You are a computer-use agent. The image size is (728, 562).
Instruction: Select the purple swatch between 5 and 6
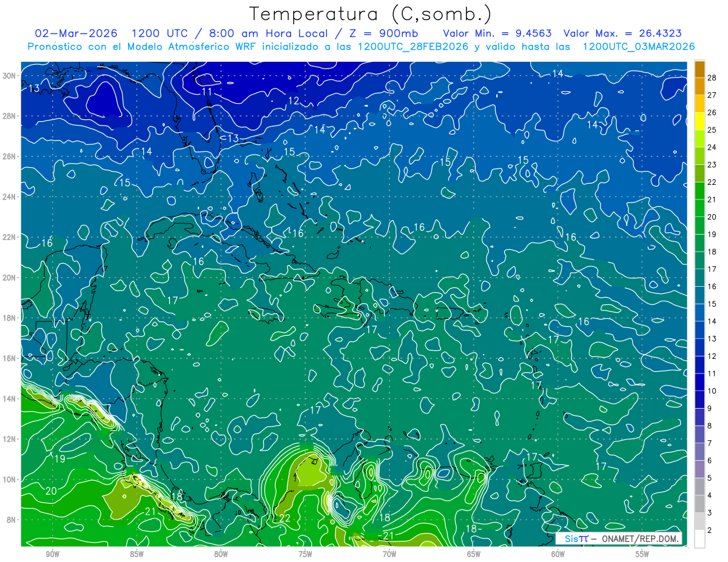coord(699,469)
